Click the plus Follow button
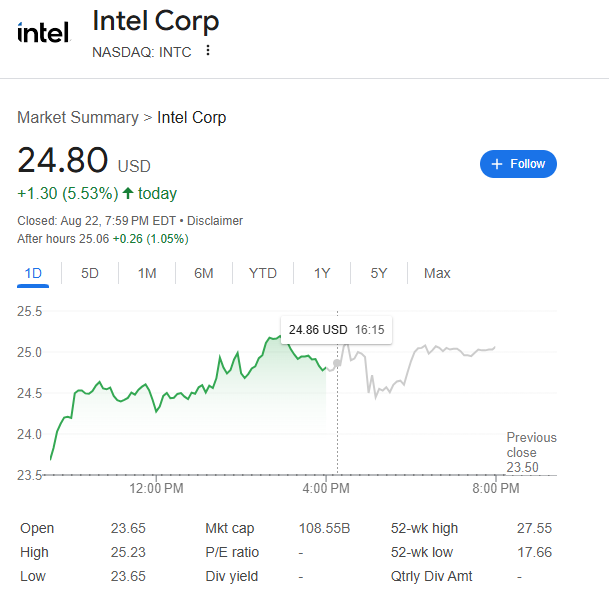The image size is (609, 592). 518,164
